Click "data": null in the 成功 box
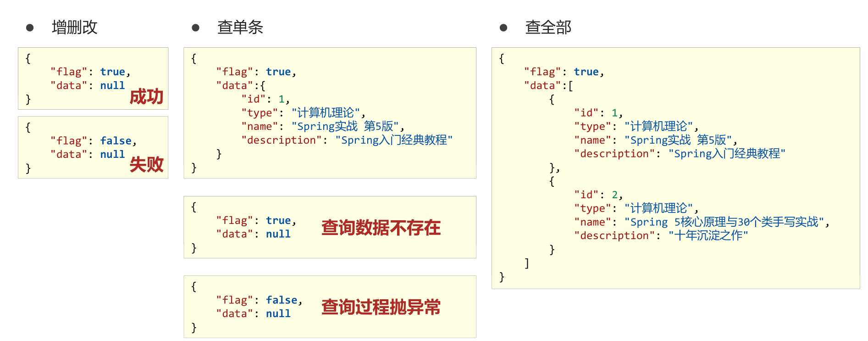 [88, 86]
